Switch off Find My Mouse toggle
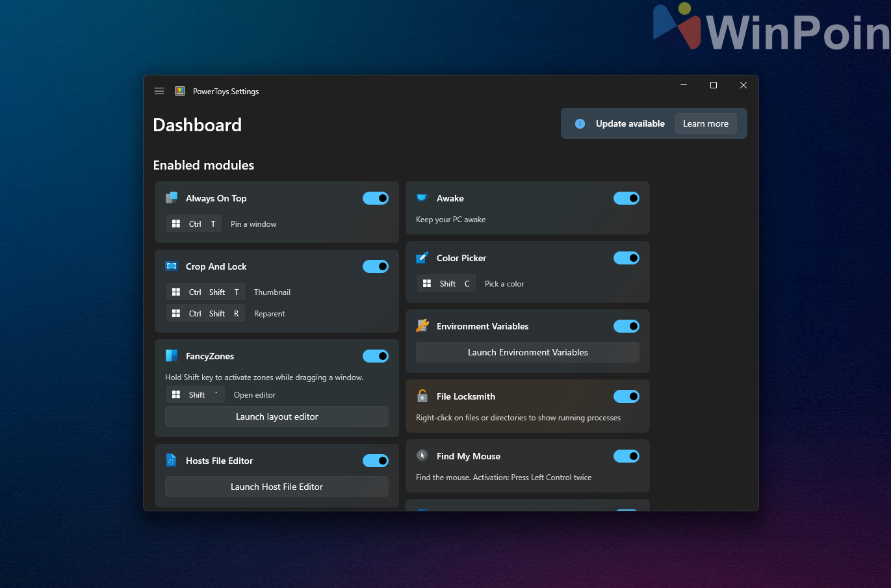The width and height of the screenshot is (891, 588). (x=626, y=456)
